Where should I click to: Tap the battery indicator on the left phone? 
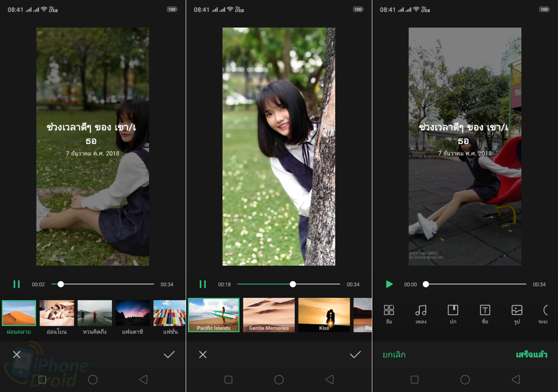[172, 10]
